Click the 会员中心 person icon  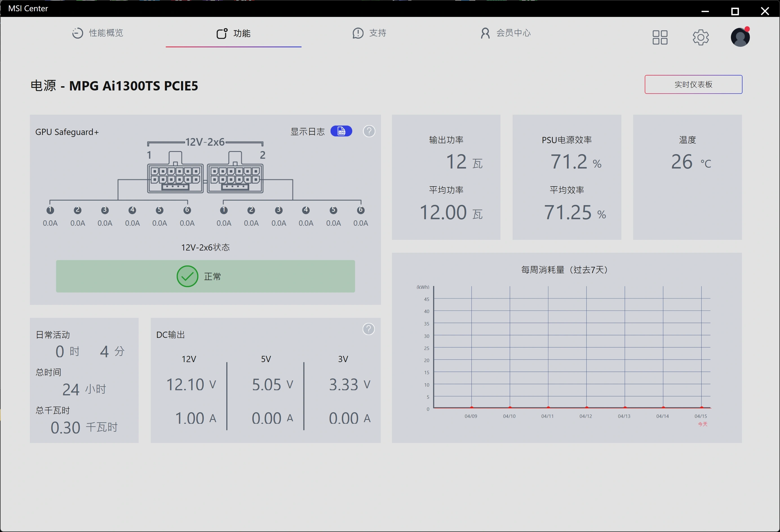485,33
